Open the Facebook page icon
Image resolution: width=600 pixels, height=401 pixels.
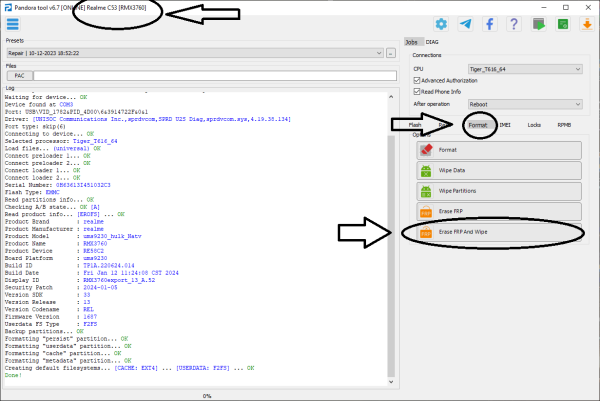pyautogui.click(x=490, y=24)
